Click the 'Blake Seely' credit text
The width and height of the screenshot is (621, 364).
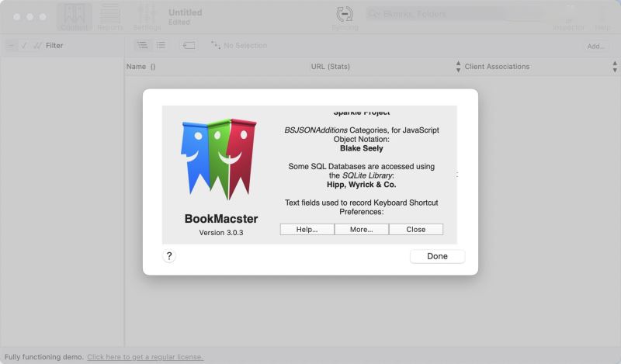pyautogui.click(x=361, y=148)
